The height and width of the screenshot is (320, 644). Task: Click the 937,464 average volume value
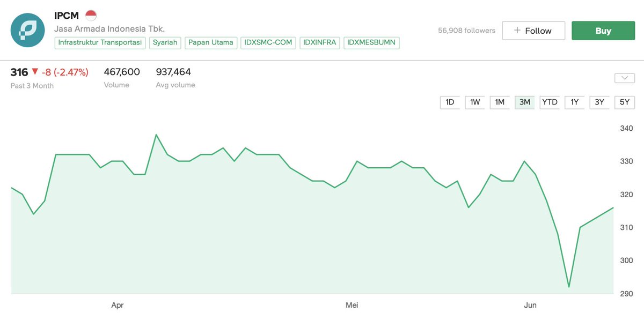tap(173, 72)
